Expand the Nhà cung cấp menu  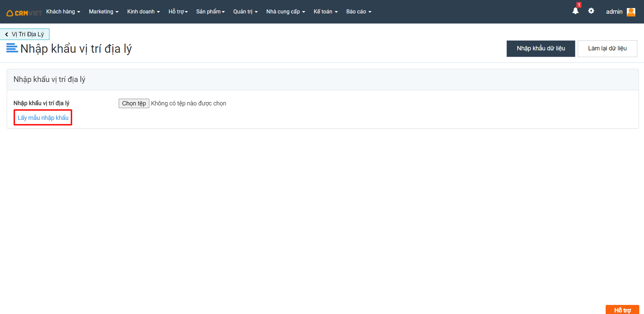(x=286, y=12)
